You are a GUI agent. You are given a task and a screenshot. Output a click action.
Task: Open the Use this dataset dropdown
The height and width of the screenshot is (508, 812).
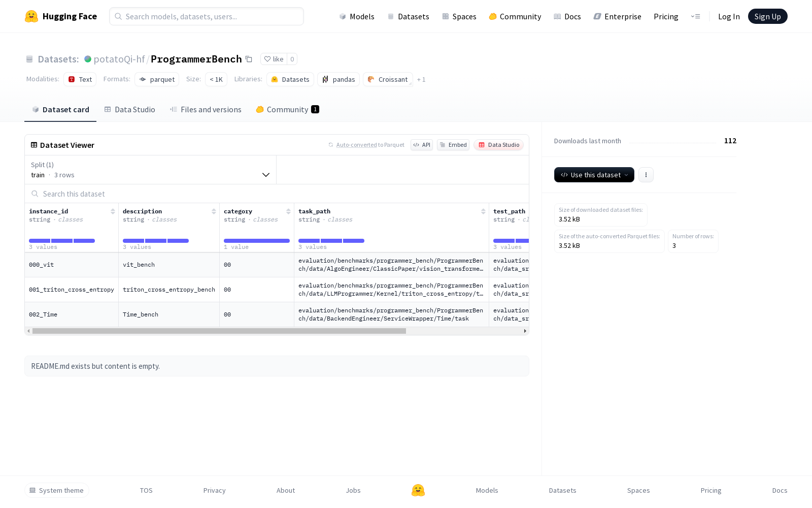click(594, 175)
